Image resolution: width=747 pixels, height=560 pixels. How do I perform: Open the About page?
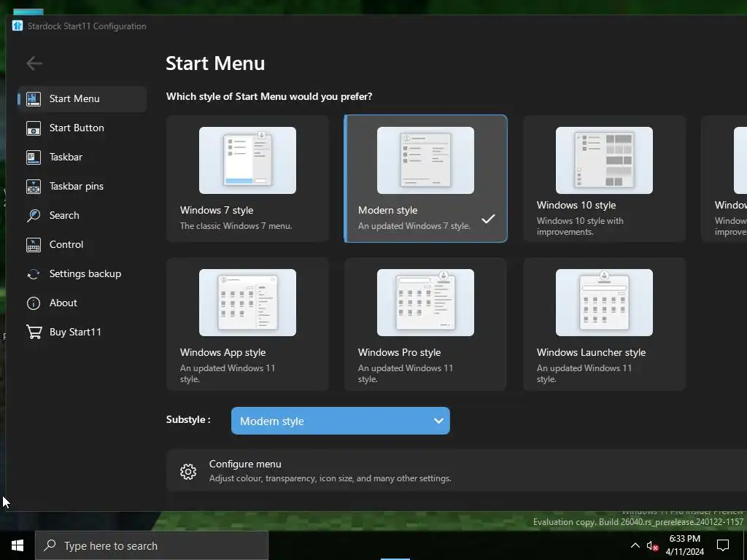(82, 303)
